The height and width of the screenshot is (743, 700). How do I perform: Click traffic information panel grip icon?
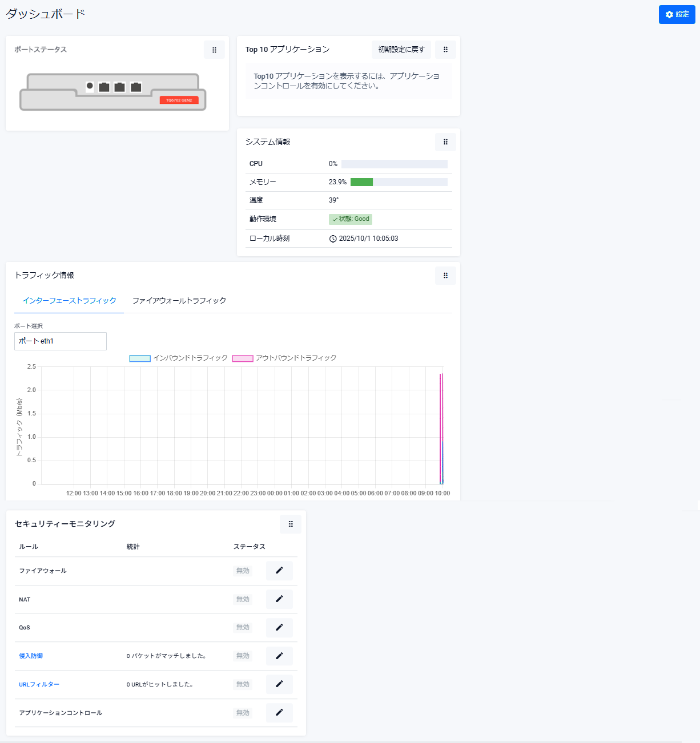[445, 276]
